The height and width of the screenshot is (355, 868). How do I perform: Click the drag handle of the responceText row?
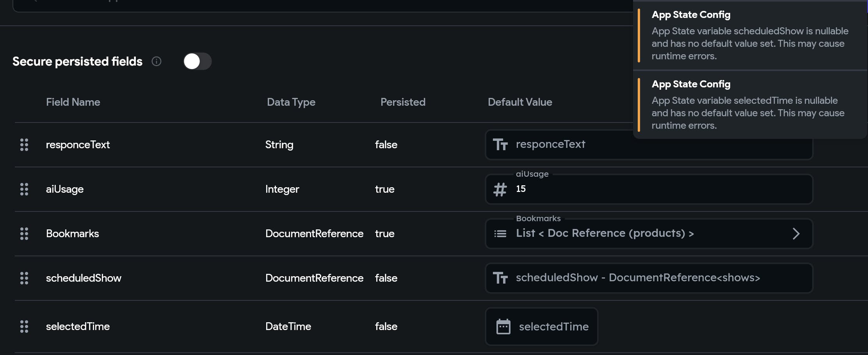coord(24,144)
